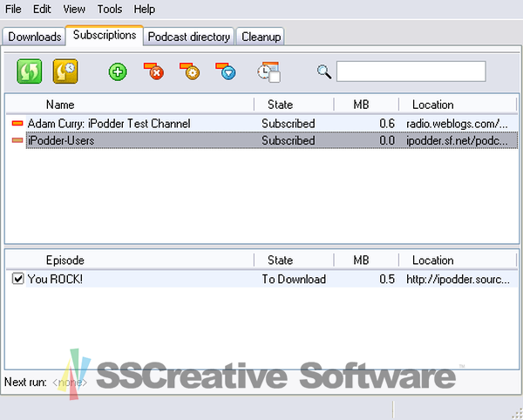The height and width of the screenshot is (420, 523).
Task: Sort feeds by State column header
Action: [x=294, y=105]
